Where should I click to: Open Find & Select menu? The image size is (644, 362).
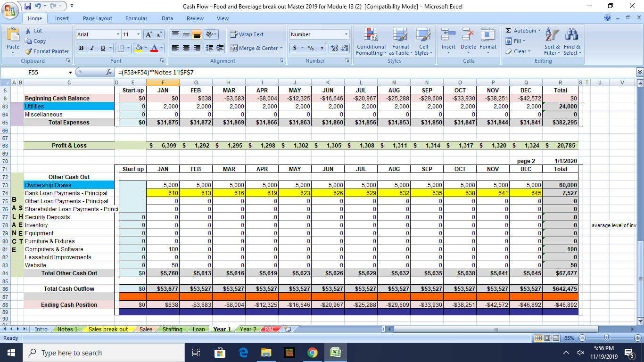572,41
